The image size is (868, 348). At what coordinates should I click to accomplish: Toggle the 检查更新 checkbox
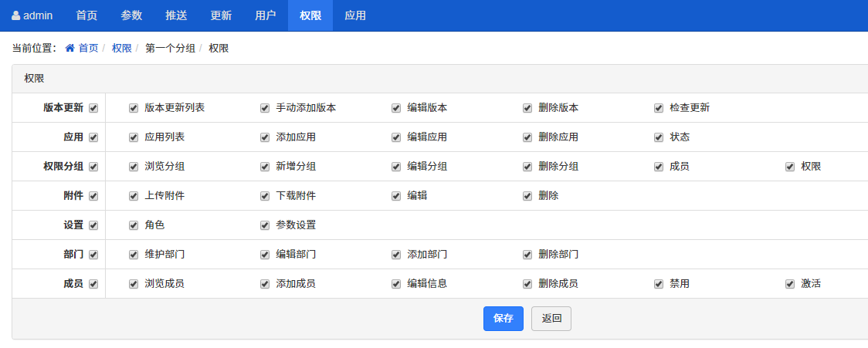click(659, 108)
